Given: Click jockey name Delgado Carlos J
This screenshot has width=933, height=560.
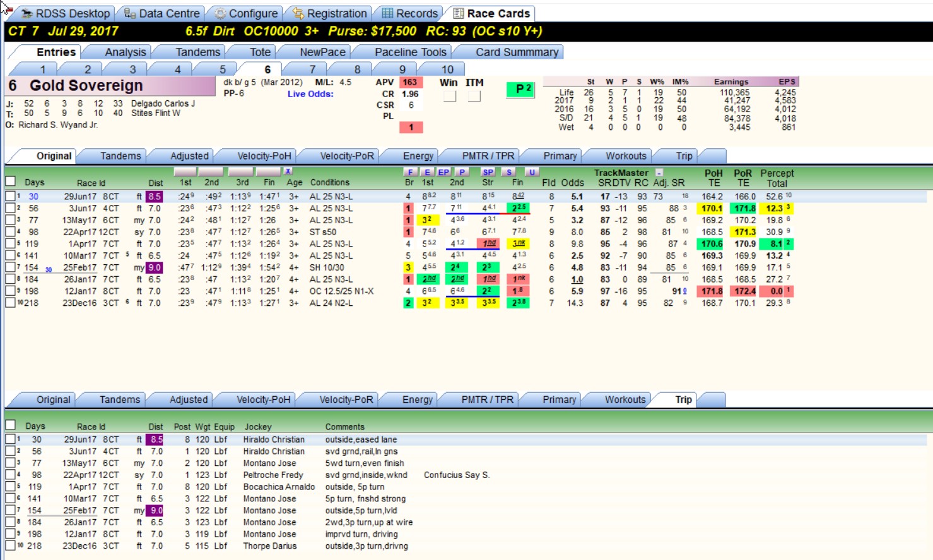Looking at the screenshot, I should [x=163, y=103].
